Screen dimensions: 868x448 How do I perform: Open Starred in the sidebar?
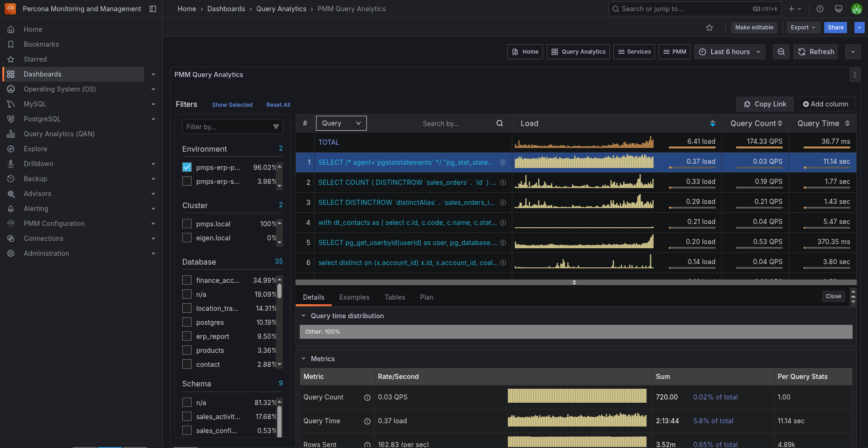pyautogui.click(x=35, y=59)
